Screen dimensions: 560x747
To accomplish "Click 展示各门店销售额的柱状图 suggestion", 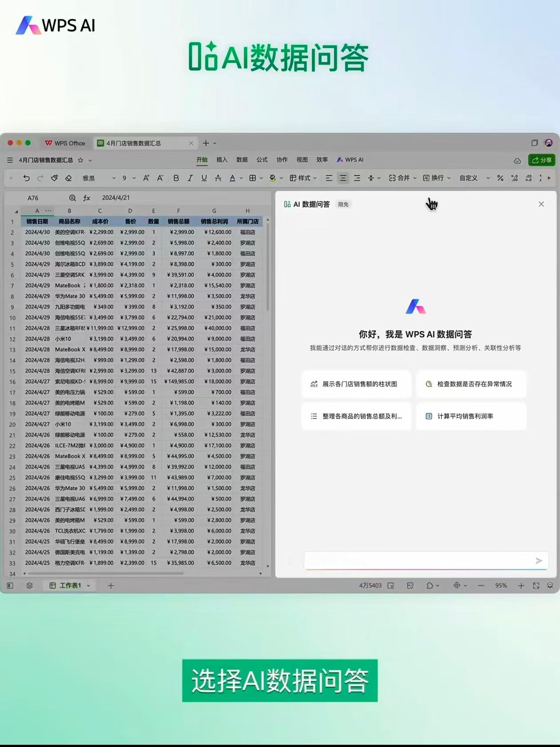I will (356, 384).
